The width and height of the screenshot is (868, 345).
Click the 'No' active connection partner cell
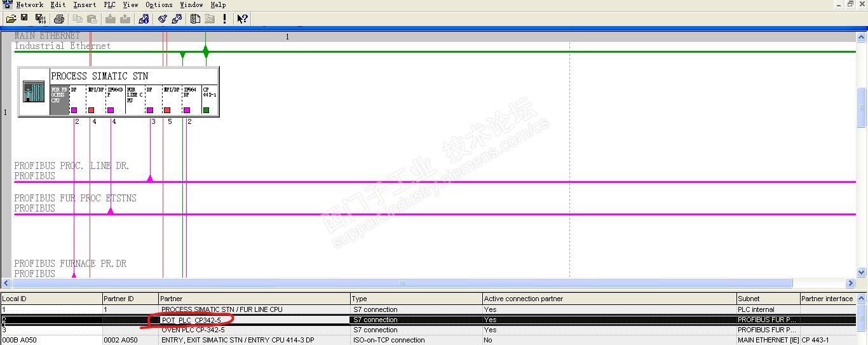point(609,340)
